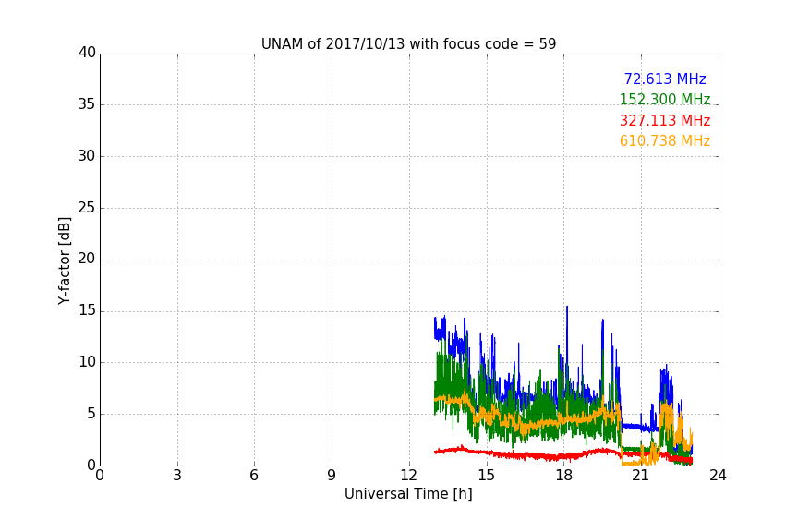This screenshot has height=532, width=798.
Task: Click the x-axis tick value 21
Action: click(641, 476)
